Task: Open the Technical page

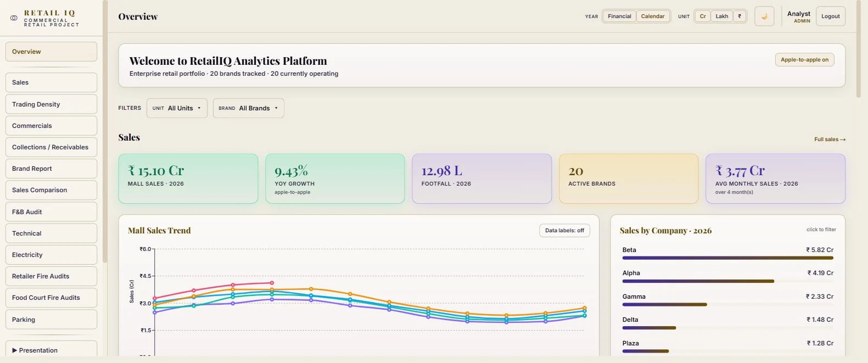Action: coord(51,233)
